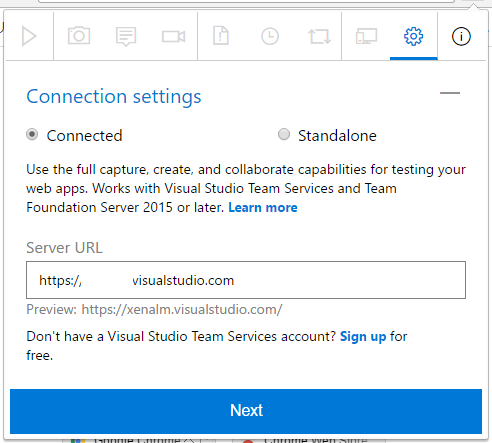Start session using the play icon
The image size is (492, 443).
click(29, 36)
